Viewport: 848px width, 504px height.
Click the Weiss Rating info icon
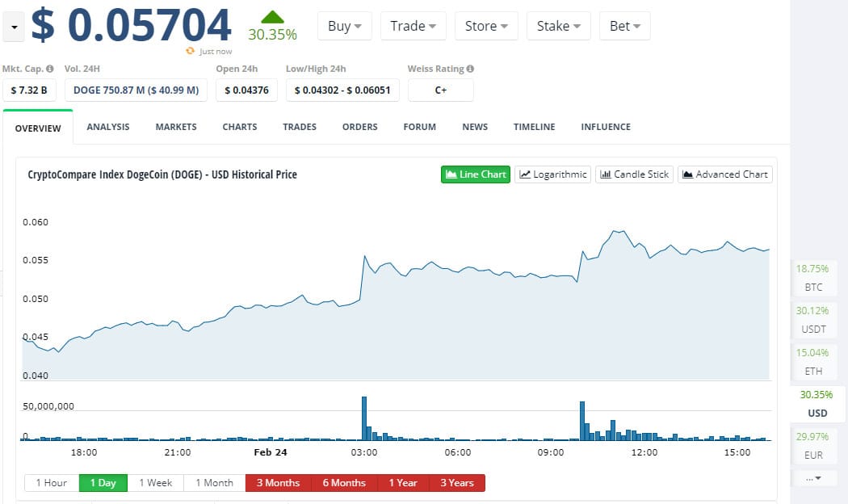(x=471, y=69)
